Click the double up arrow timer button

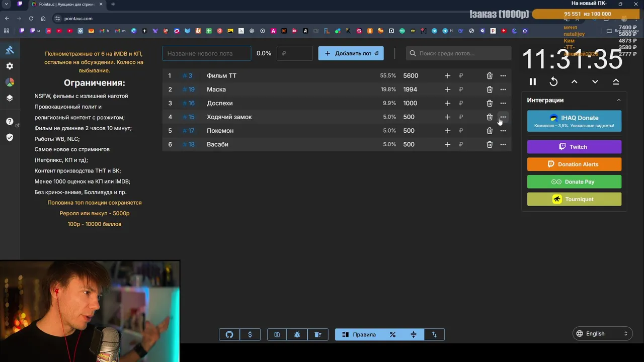point(616,81)
